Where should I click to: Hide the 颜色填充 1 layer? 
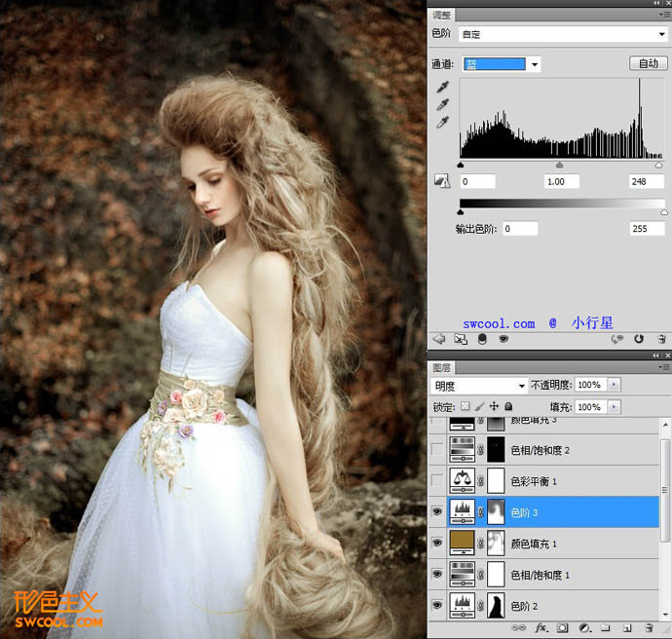[x=437, y=543]
